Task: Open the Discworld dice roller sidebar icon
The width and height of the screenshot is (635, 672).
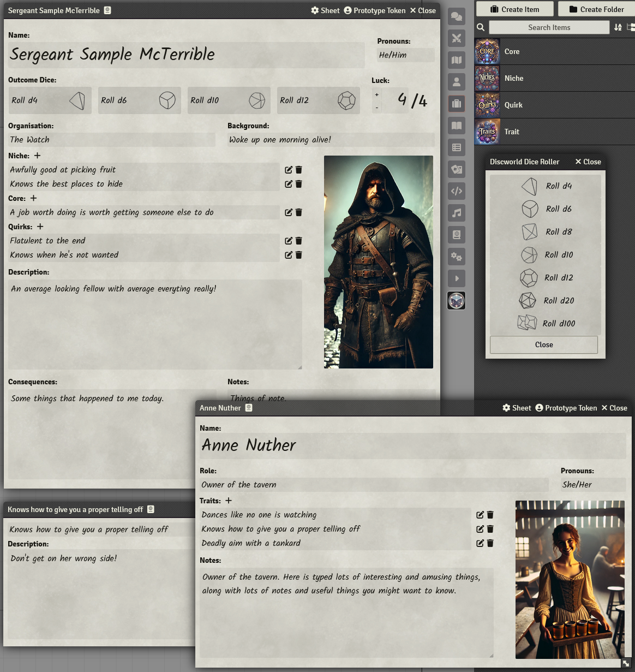Action: point(457,301)
